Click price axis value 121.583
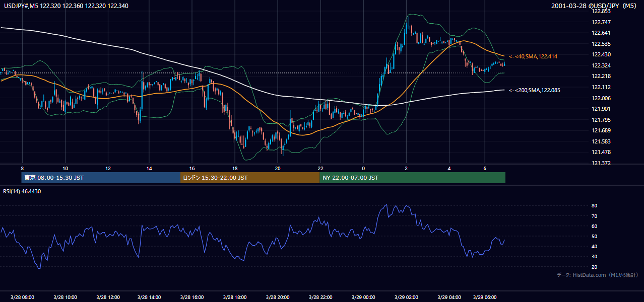The width and height of the screenshot is (644, 302). pos(601,141)
